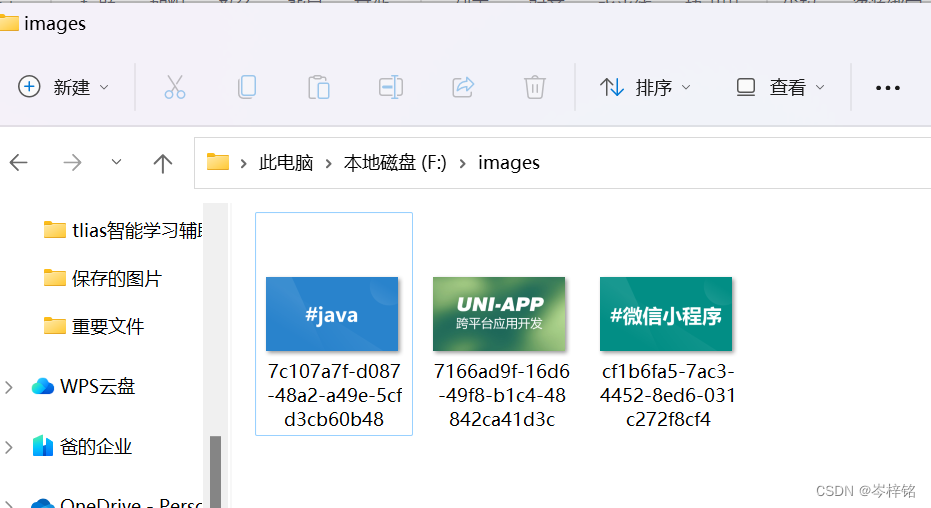
Task: Click the Share icon in toolbar
Action: point(463,87)
